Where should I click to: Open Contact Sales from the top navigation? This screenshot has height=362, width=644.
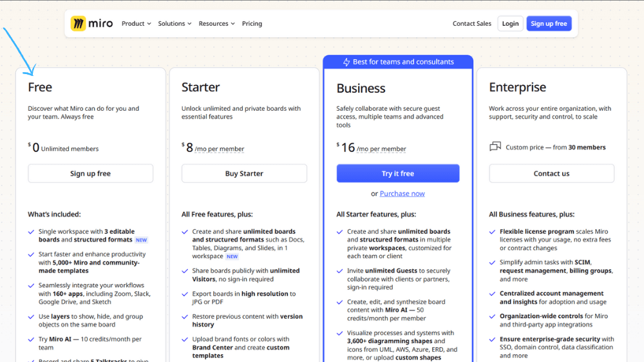coord(471,24)
